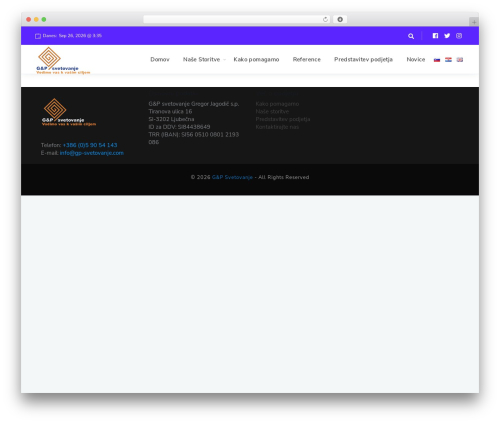Open the Novice menu item

(416, 59)
